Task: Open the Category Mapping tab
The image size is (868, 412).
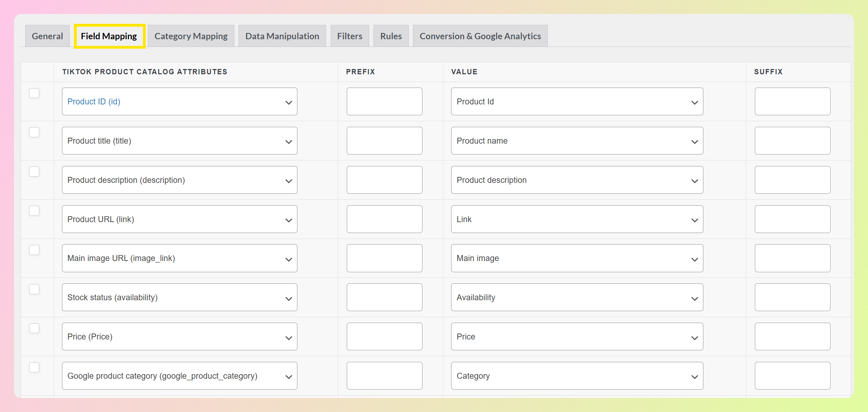Action: [x=191, y=36]
